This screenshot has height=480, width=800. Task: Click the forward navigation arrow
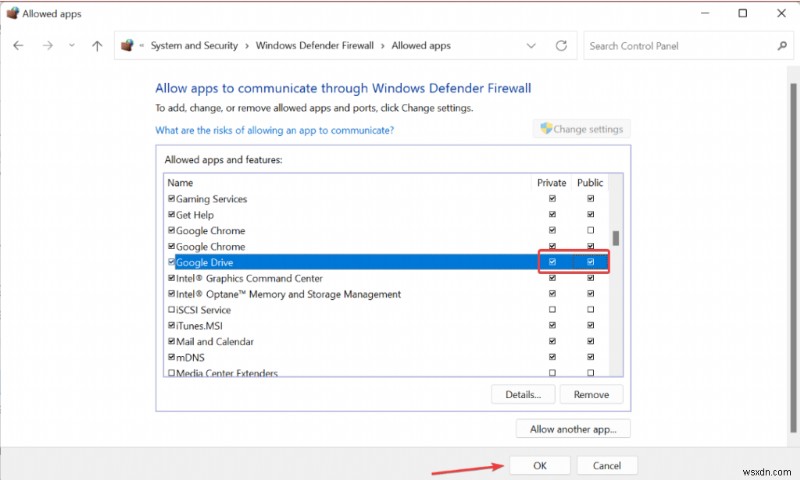(x=47, y=46)
